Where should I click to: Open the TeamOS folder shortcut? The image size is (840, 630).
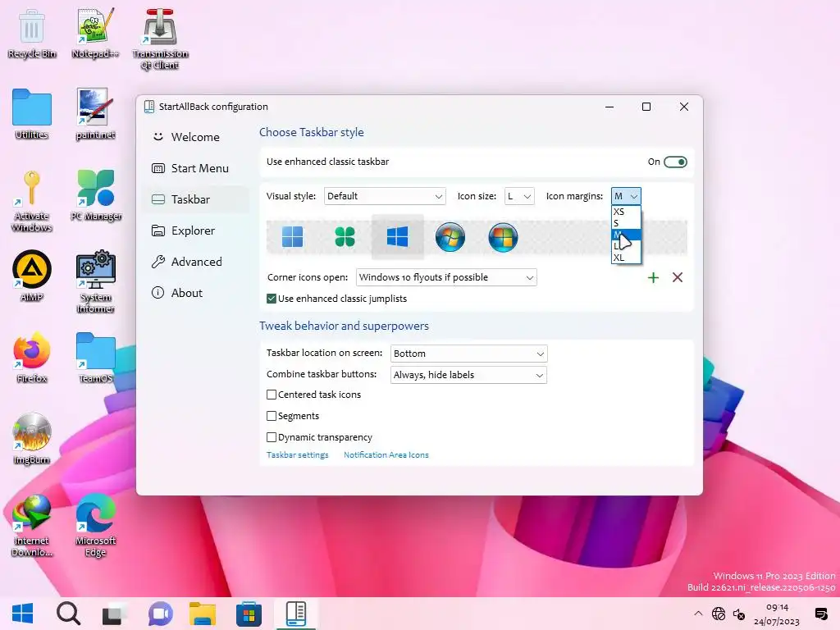95,358
